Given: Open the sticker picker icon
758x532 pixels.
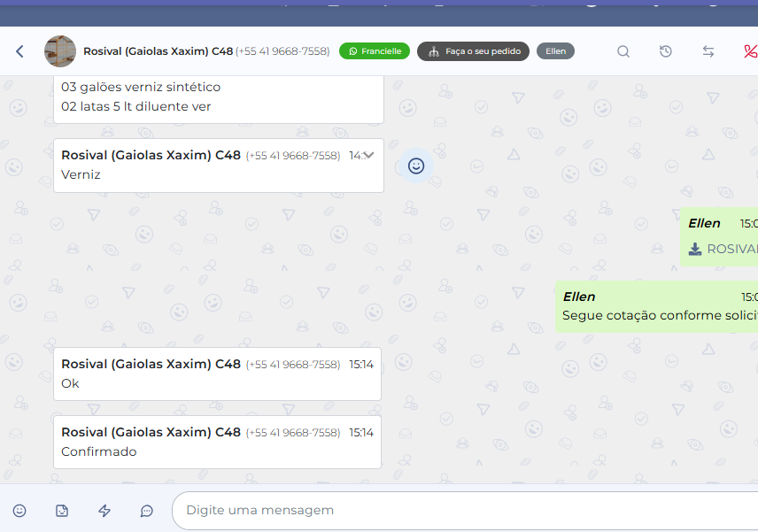Looking at the screenshot, I should pyautogui.click(x=62, y=511).
